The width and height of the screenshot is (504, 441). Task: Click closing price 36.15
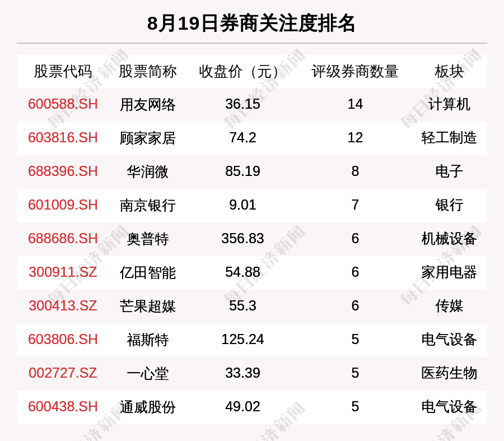tap(242, 104)
